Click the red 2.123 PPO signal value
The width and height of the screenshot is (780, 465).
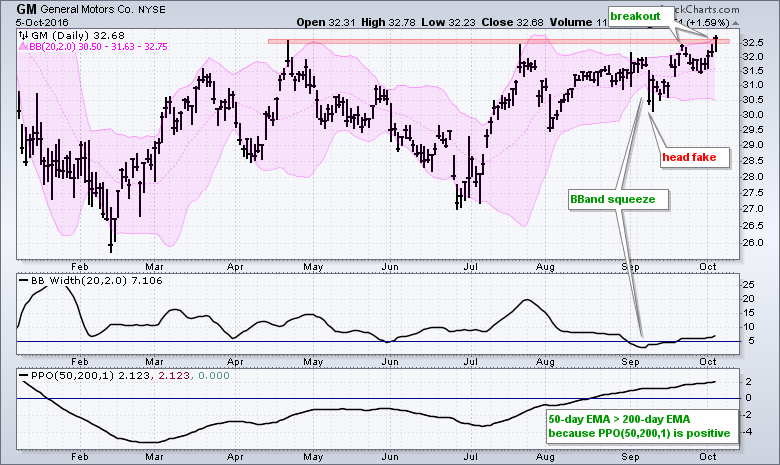pos(174,375)
